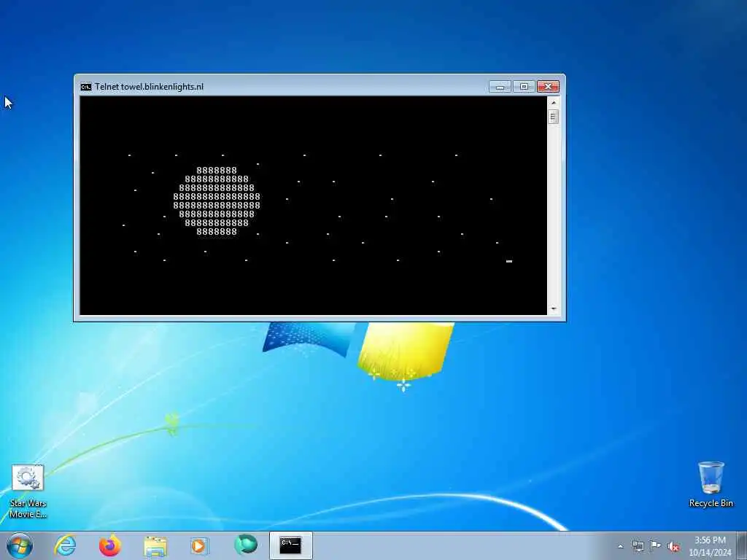Click the Telnet window system menu icon

[x=86, y=87]
